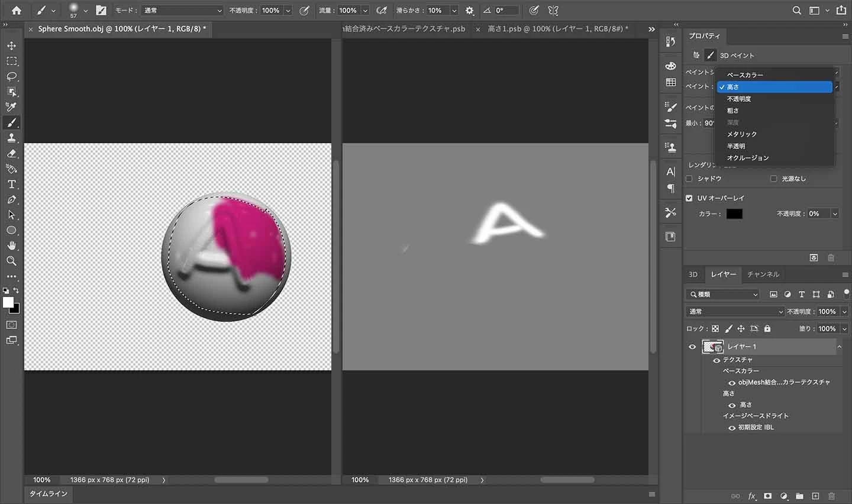
Task: Select the Hand tool
Action: [11, 245]
